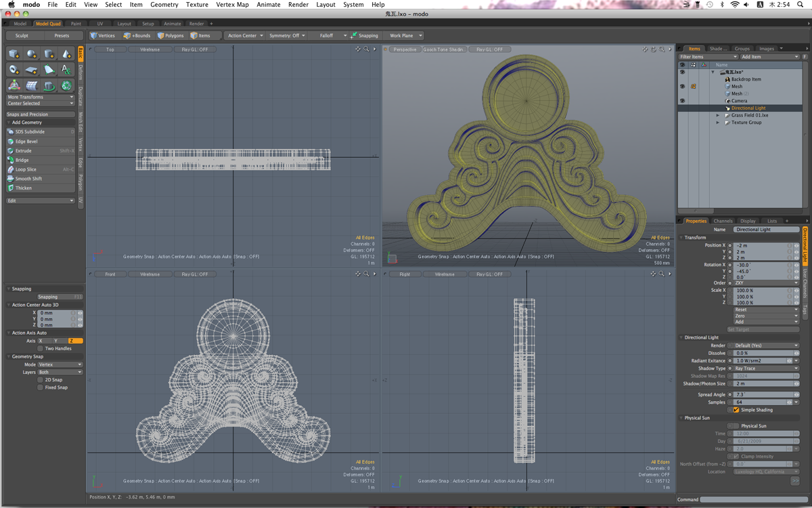Choose the Torus primitive tool
Screen dimensions: 812x508
pyautogui.click(x=14, y=70)
